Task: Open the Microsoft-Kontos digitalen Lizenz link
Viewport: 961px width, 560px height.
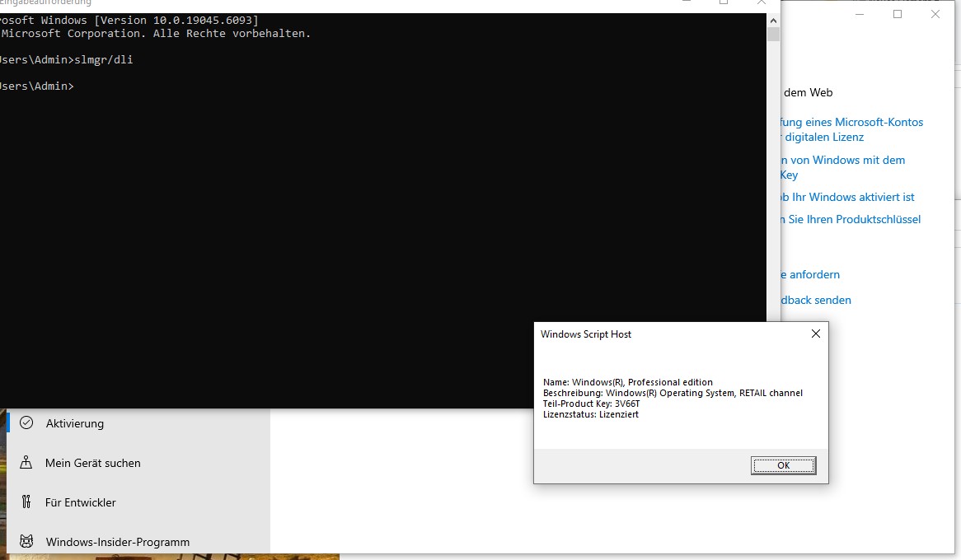Action: pyautogui.click(x=852, y=130)
